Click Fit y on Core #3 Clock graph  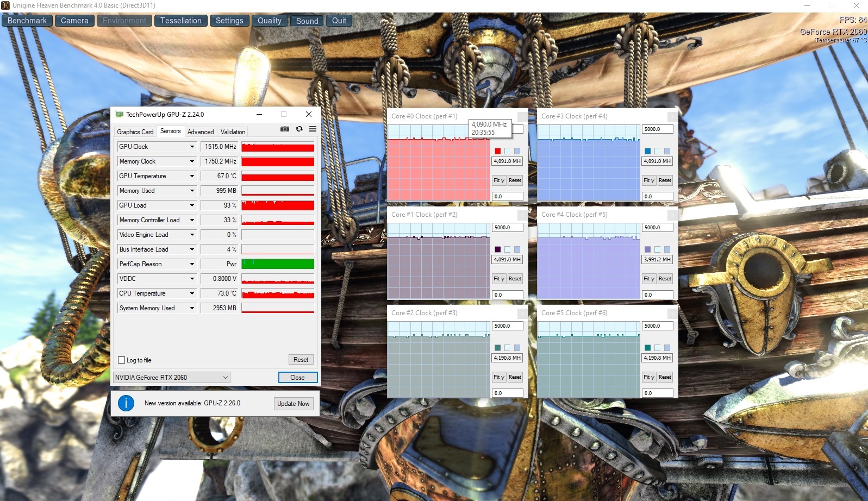(x=649, y=180)
